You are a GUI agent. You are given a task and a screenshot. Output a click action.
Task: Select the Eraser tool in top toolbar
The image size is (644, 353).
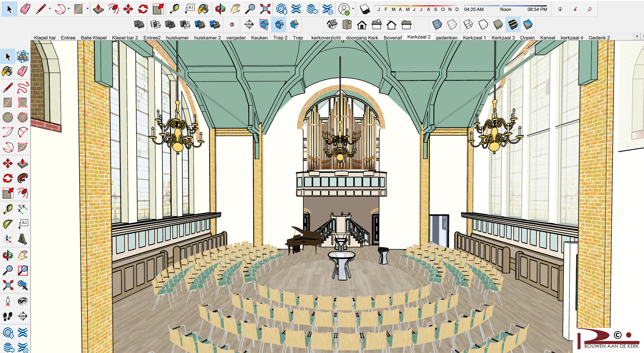click(25, 9)
